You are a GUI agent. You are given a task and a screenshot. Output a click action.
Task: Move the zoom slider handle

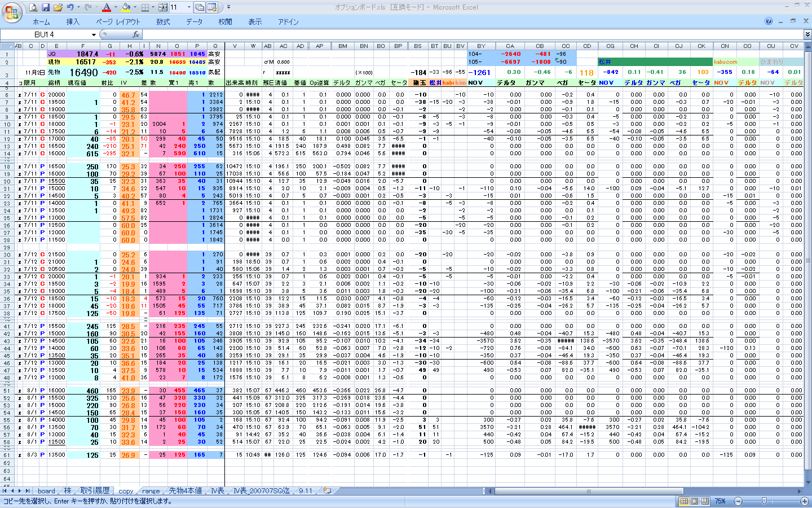pos(764,501)
